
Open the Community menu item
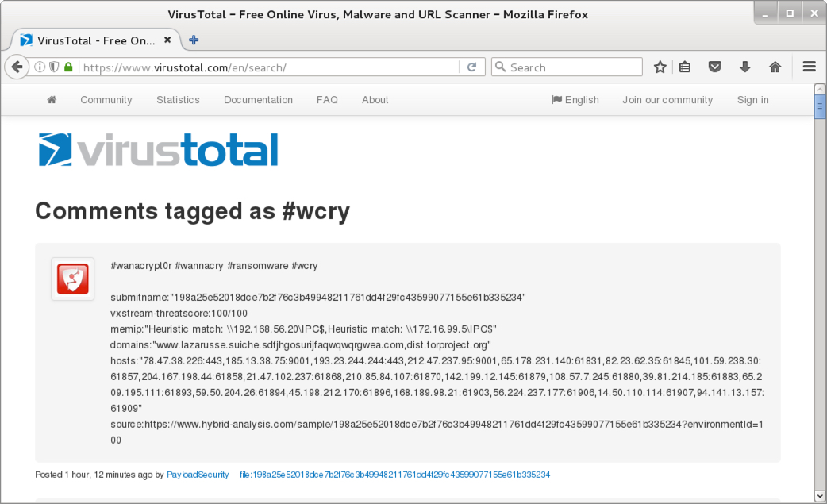click(106, 100)
